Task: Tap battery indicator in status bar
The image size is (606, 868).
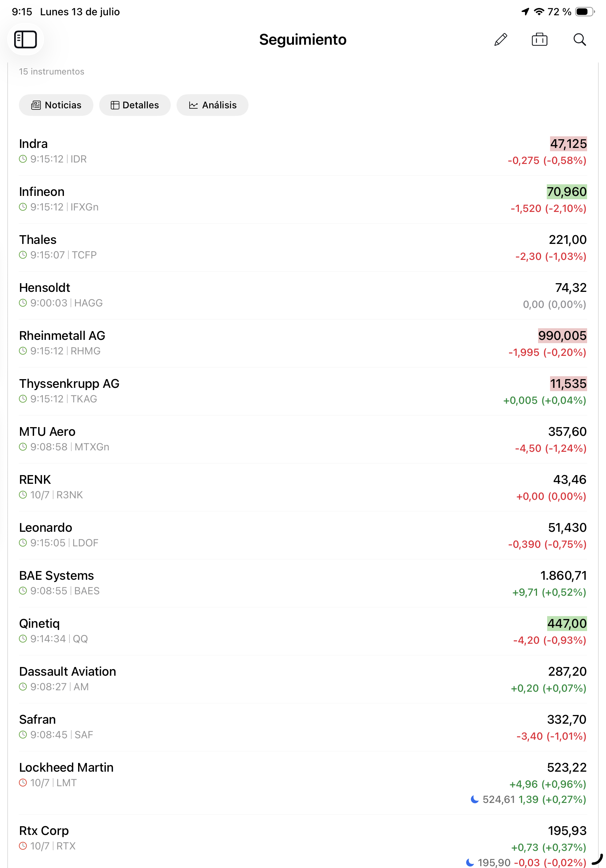Action: click(585, 12)
